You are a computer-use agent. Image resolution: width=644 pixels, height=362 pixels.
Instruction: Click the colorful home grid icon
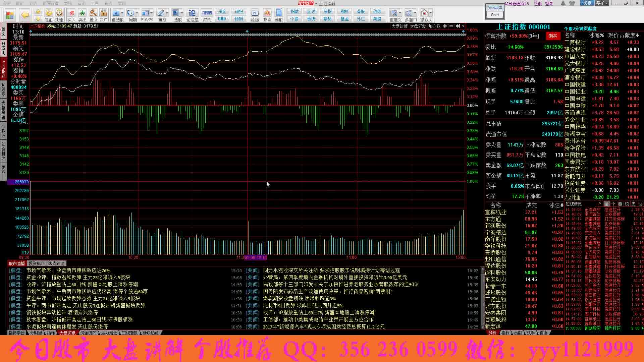(10, 15)
